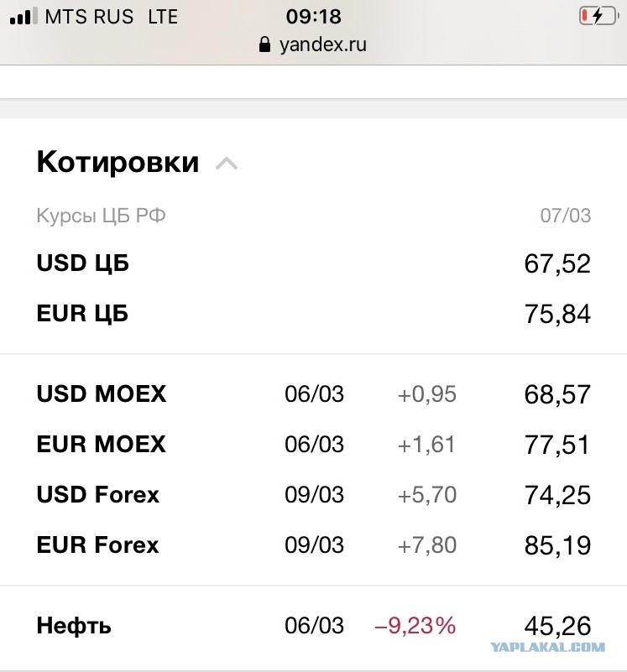This screenshot has width=627, height=672.
Task: Select the EUR MOEX quote
Action: [x=314, y=444]
